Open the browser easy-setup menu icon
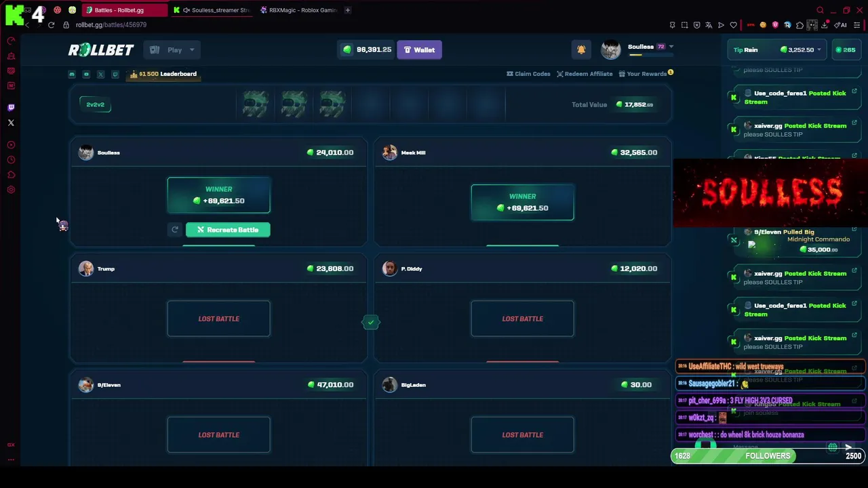This screenshot has height=488, width=868. pyautogui.click(x=857, y=25)
